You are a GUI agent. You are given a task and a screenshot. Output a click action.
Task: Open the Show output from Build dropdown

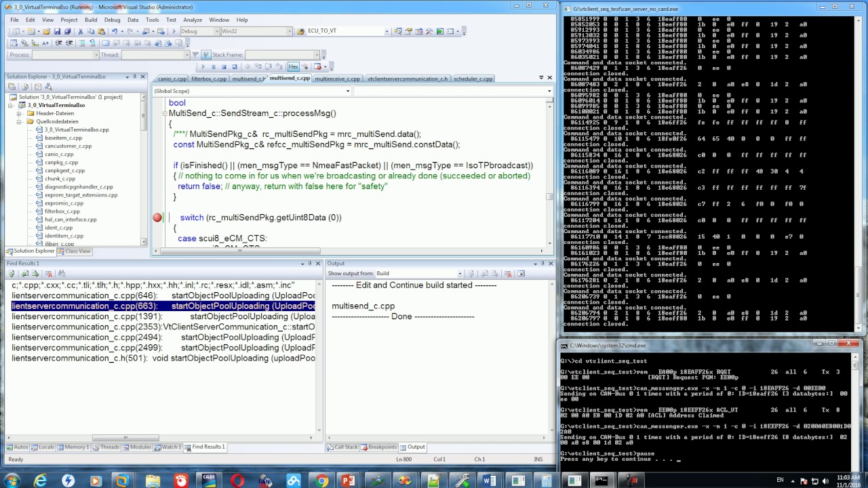(459, 273)
